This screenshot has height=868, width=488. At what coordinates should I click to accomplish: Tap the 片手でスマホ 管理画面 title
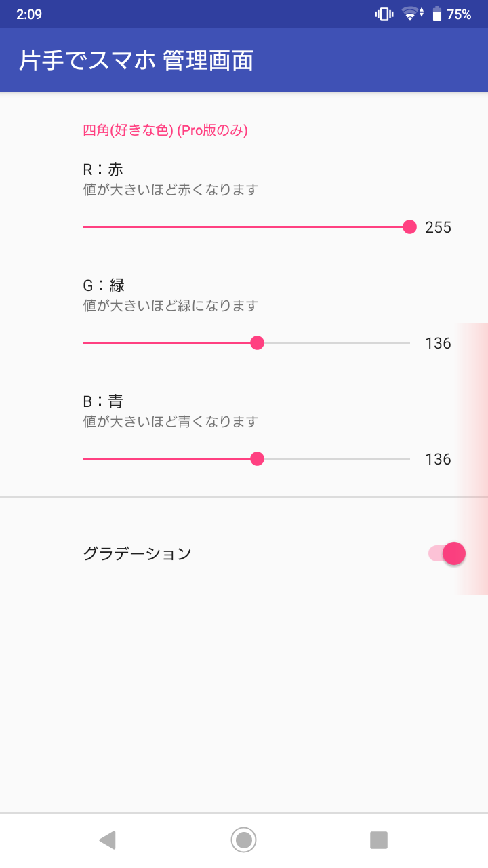136,60
